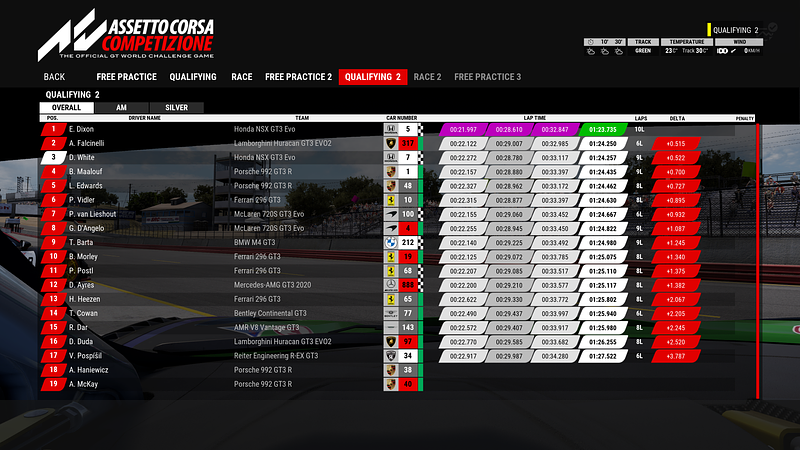Viewport: 800px width, 450px height.
Task: Open the Free Practice 3 tab
Action: 488,77
